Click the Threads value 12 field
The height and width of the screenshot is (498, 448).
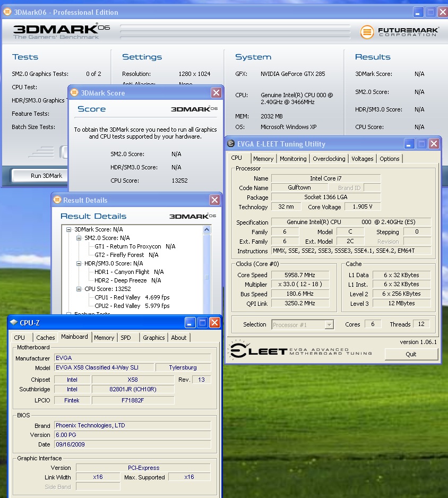point(421,324)
